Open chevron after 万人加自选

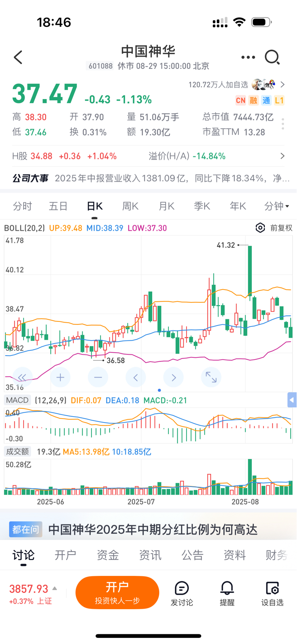point(282,84)
